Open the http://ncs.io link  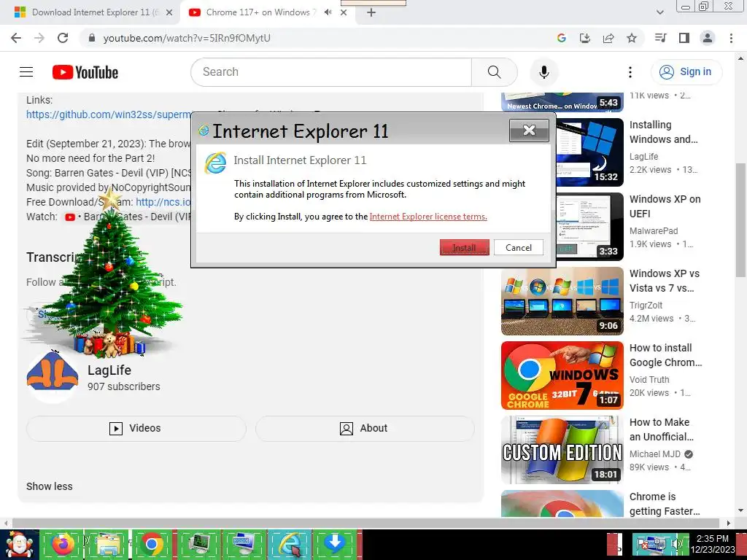click(x=163, y=202)
